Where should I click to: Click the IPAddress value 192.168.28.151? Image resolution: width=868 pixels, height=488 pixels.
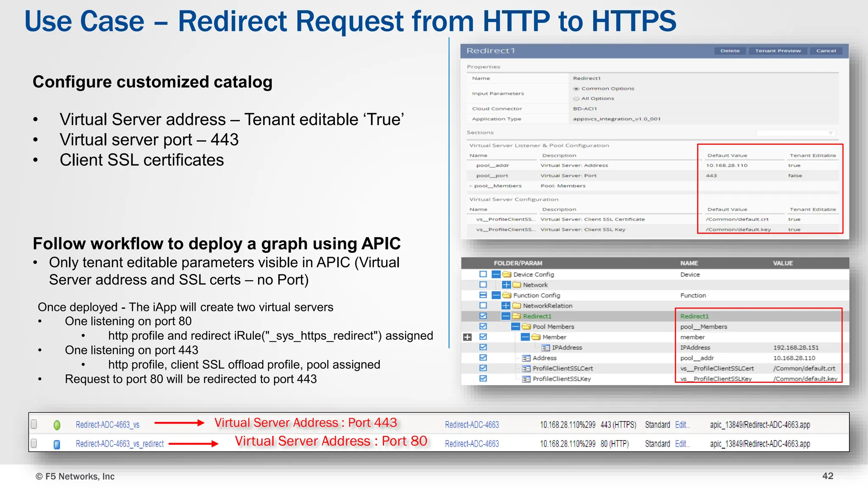[796, 347]
